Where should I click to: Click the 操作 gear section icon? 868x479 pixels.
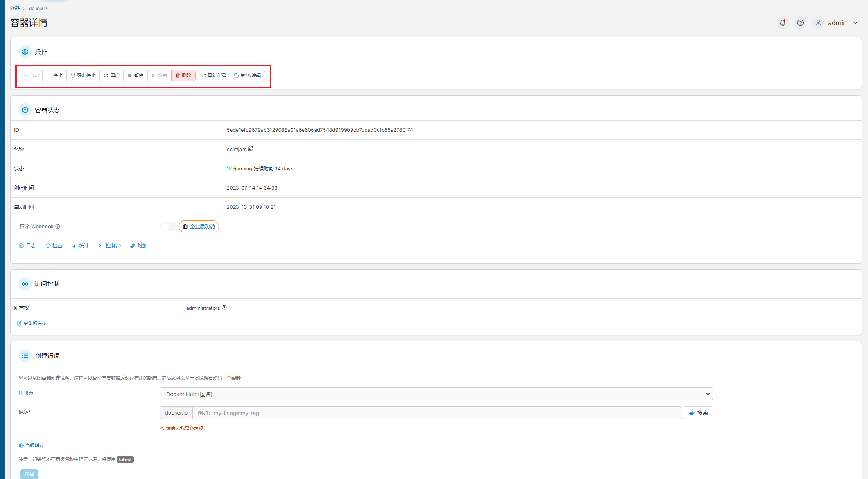coord(25,52)
